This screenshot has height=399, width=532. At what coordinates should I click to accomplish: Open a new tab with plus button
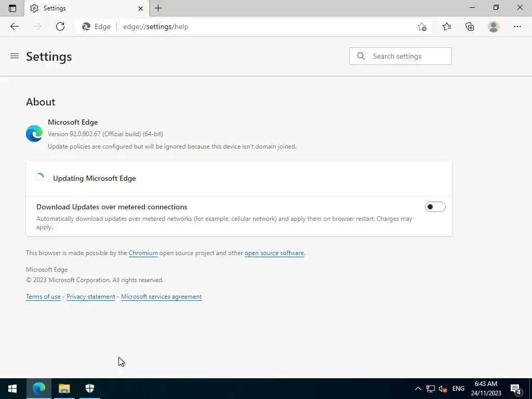coord(158,8)
